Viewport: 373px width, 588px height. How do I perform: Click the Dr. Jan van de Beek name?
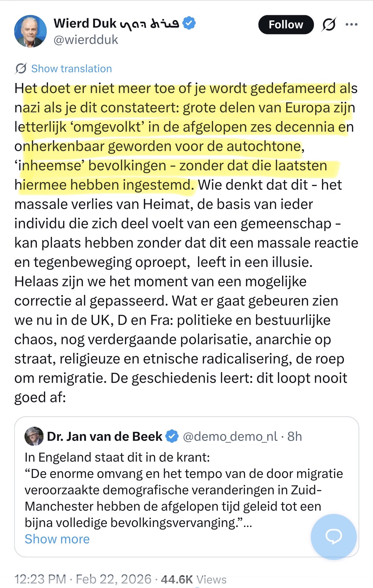coord(105,437)
